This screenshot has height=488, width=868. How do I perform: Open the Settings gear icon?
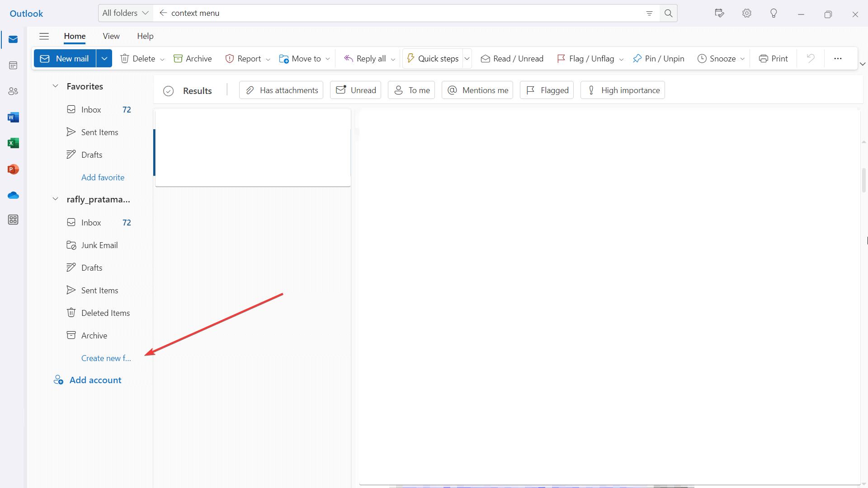coord(747,13)
